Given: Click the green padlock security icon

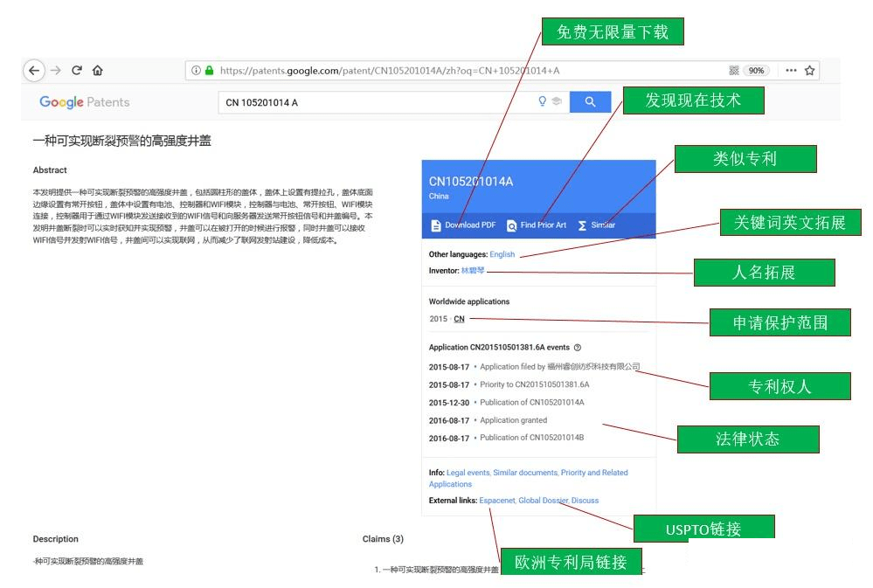Looking at the screenshot, I should click(x=210, y=71).
